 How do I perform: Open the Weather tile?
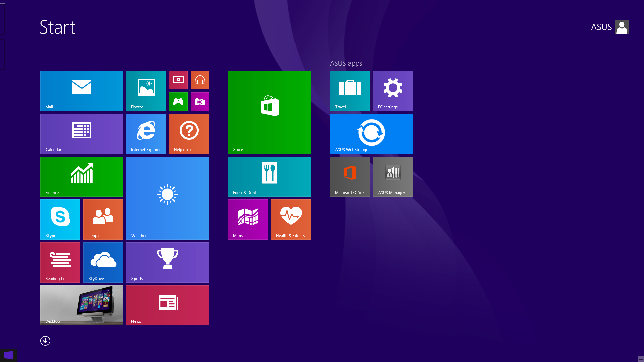pos(168,198)
